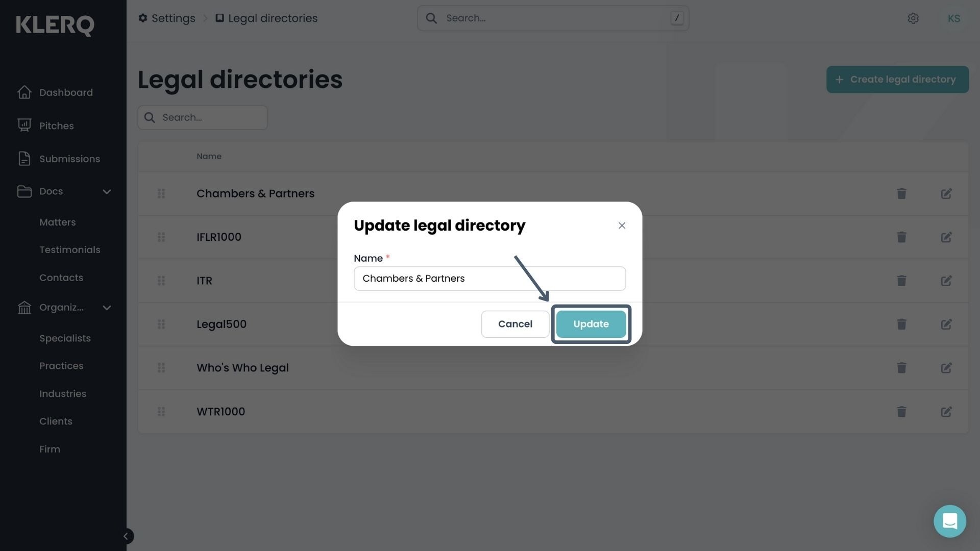Click the Pitches presentation icon
980x551 pixels.
[24, 125]
